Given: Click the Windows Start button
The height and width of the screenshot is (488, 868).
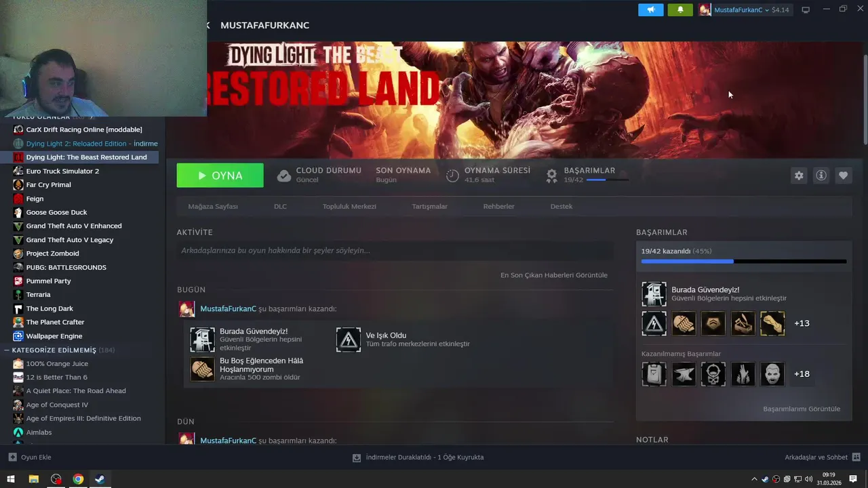Looking at the screenshot, I should (10, 479).
